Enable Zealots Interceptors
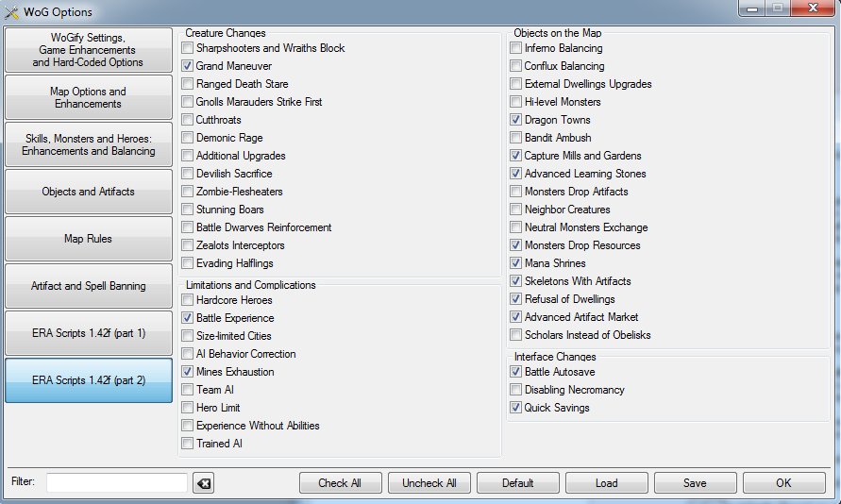The height and width of the screenshot is (504, 841). 187,245
